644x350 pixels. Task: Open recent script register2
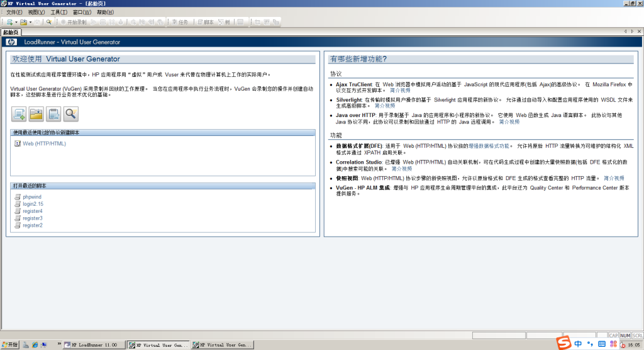pos(33,225)
